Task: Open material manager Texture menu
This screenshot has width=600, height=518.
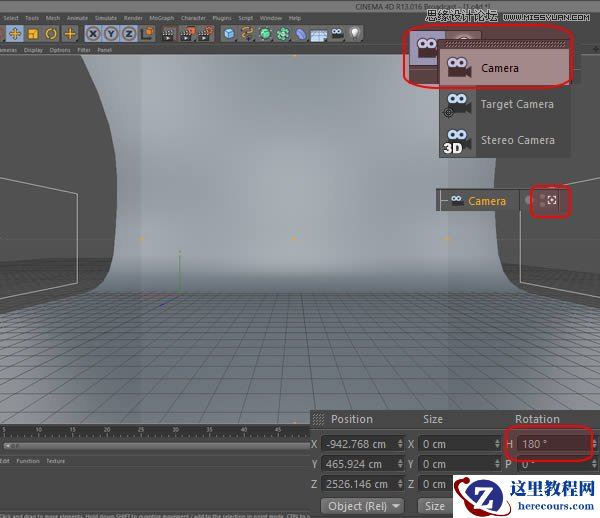Action: click(55, 461)
